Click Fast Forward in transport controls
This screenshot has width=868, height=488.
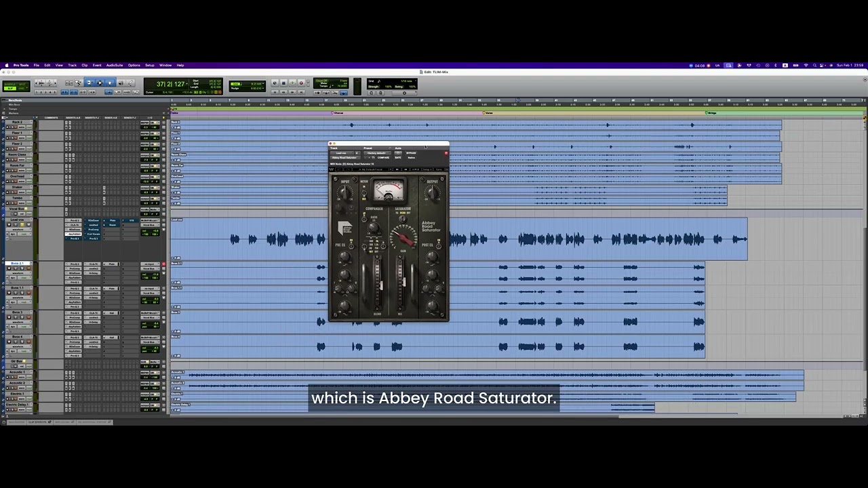tap(292, 92)
